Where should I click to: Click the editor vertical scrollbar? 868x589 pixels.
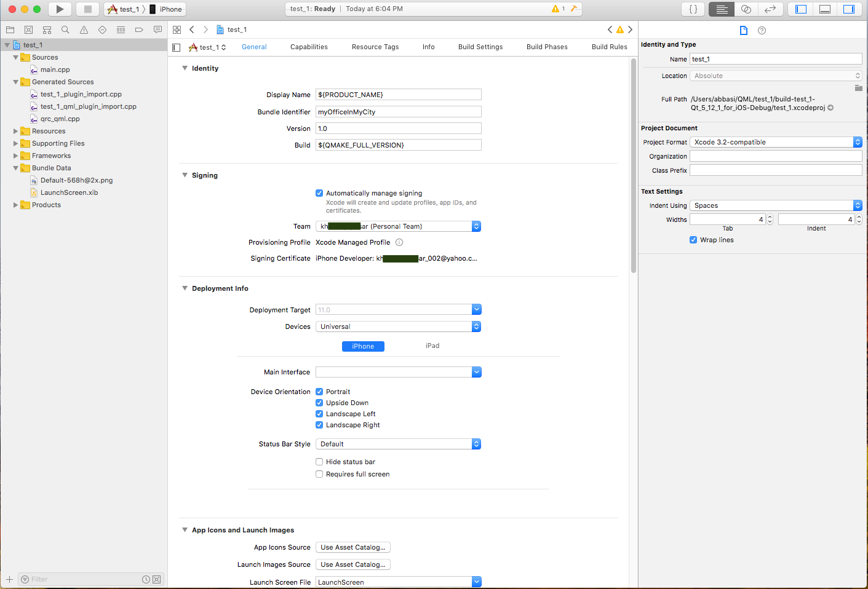tap(634, 166)
